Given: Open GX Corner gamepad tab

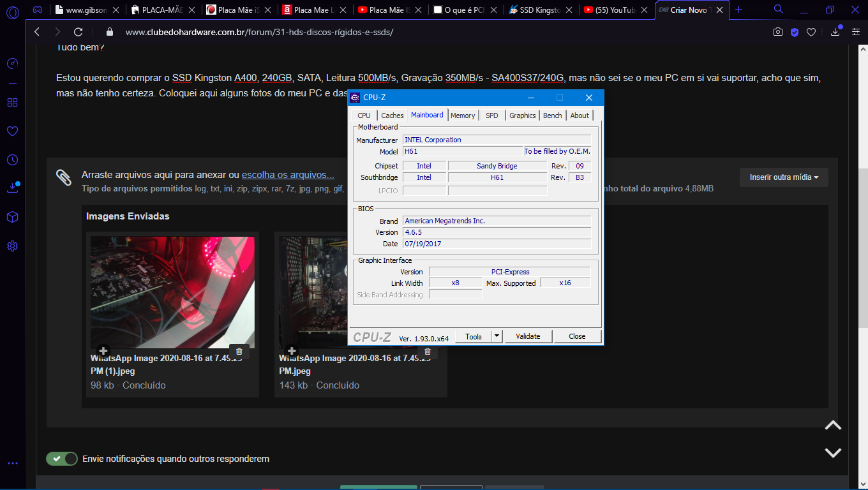Looking at the screenshot, I should tap(38, 10).
